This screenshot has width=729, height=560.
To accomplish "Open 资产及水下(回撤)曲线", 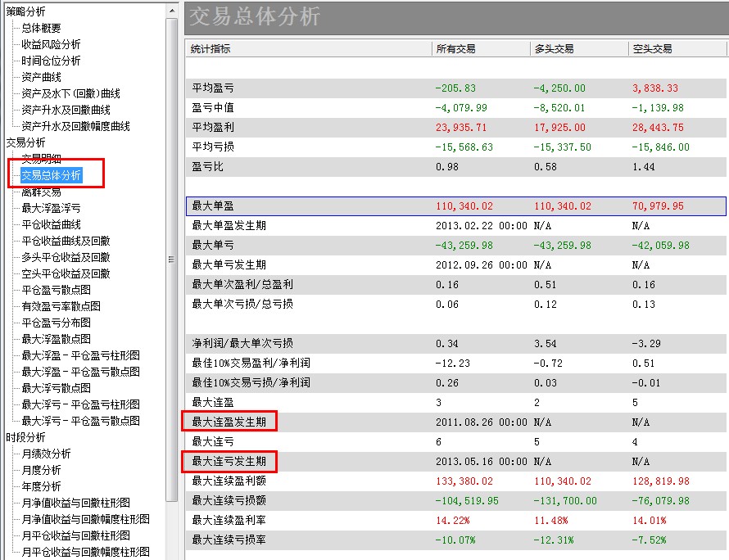I will [x=70, y=93].
